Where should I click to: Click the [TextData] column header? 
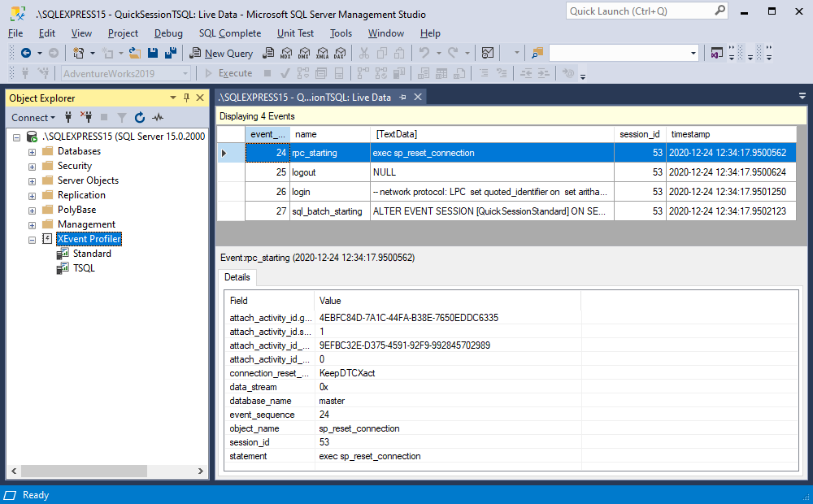(x=492, y=134)
